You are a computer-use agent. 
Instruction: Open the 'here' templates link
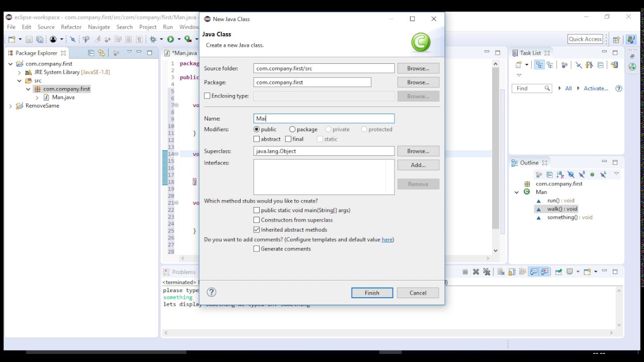387,239
